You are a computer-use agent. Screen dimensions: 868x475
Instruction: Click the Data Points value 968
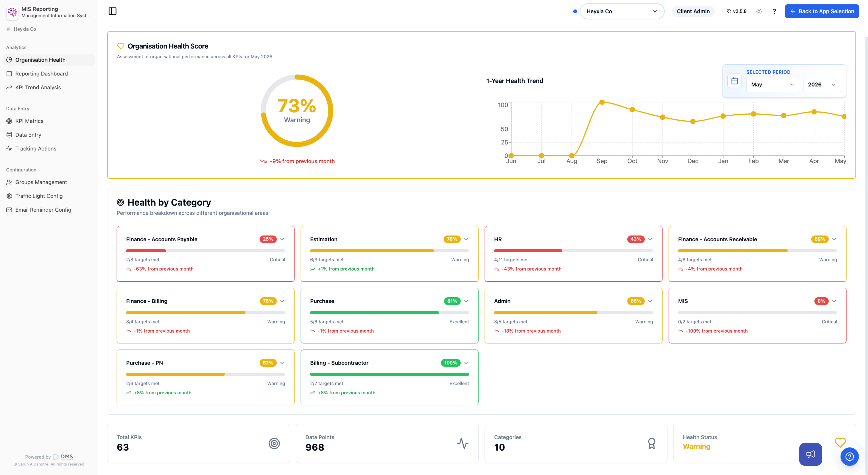315,447
